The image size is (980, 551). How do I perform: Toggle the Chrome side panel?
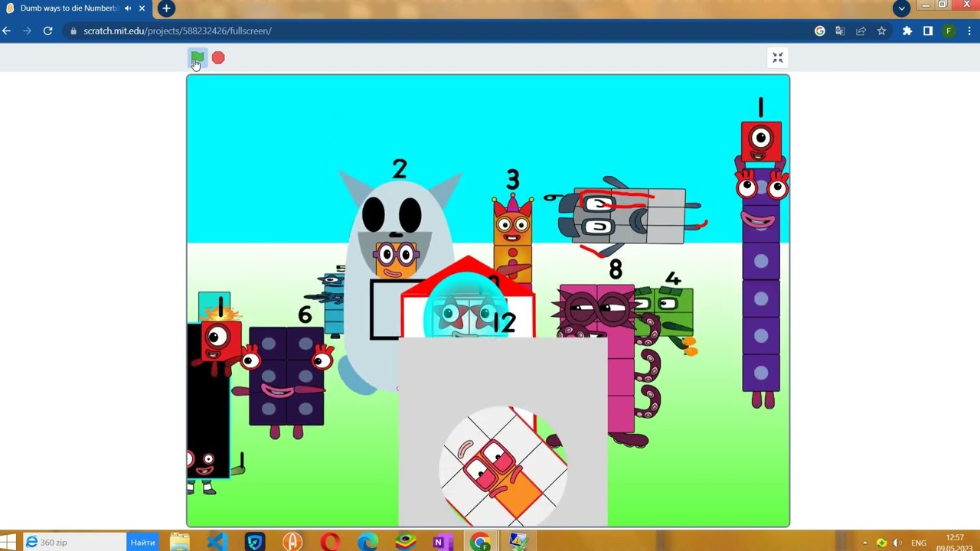[x=927, y=31]
